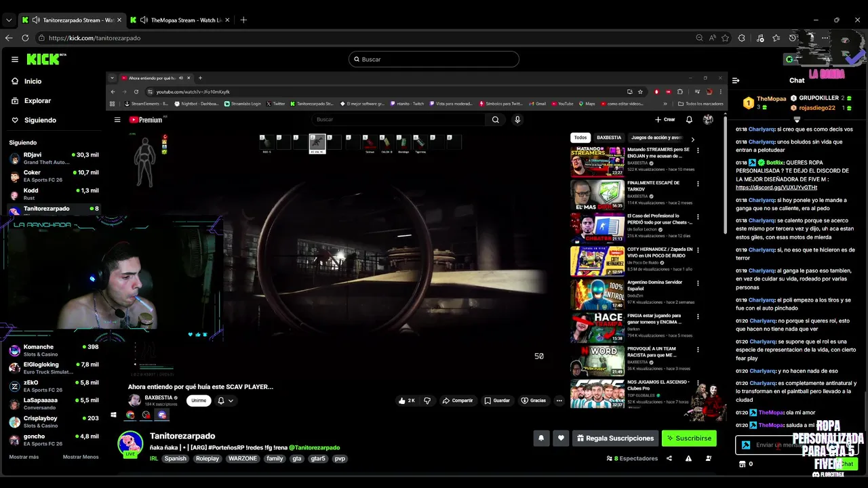Expand the leaderboard with the arrow beneath it

[x=797, y=119]
